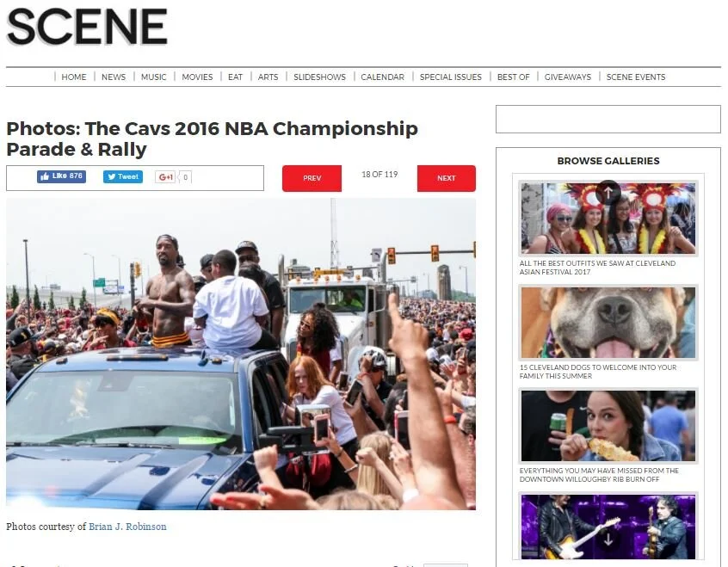Open the EAT navigation item
This screenshot has width=728, height=567.
236,77
